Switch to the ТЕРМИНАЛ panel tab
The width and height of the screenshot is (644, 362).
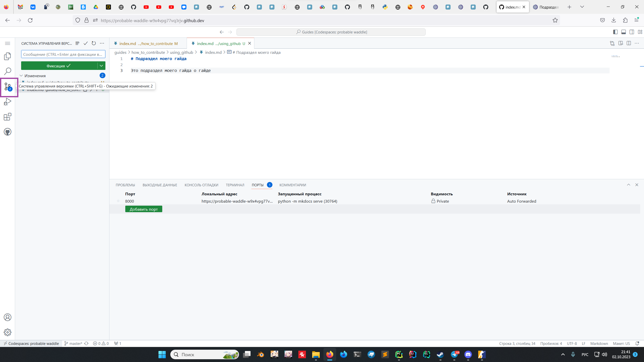235,185
